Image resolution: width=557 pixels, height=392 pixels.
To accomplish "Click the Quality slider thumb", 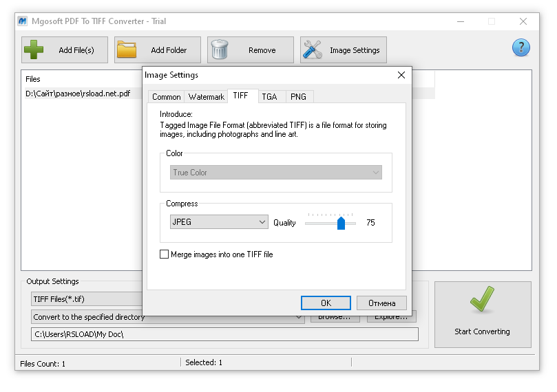I will [x=341, y=223].
